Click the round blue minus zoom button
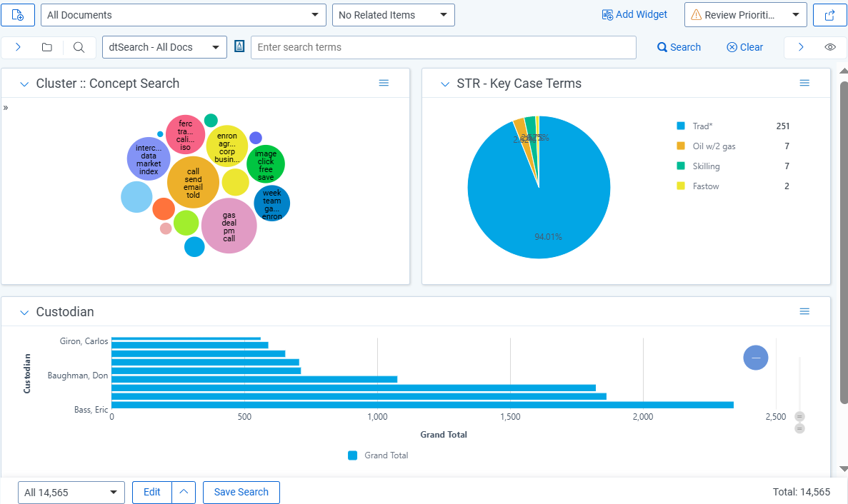Screen dimensions: 848x504 pos(756,358)
